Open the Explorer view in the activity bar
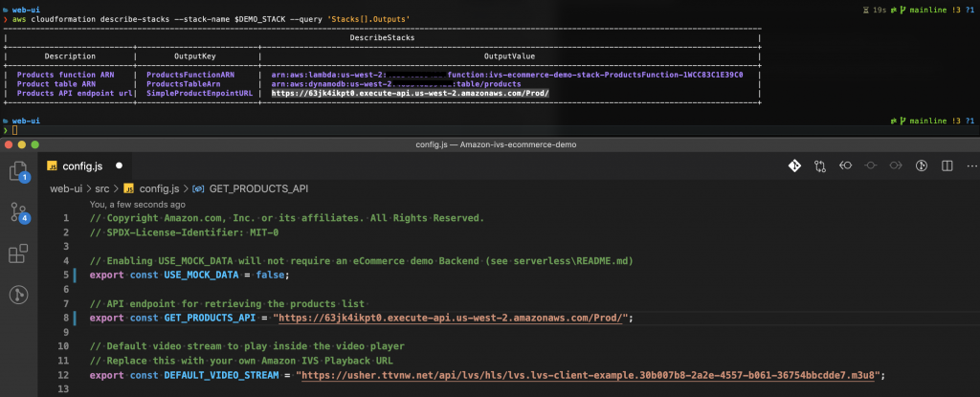This screenshot has width=980, height=397. tap(18, 170)
